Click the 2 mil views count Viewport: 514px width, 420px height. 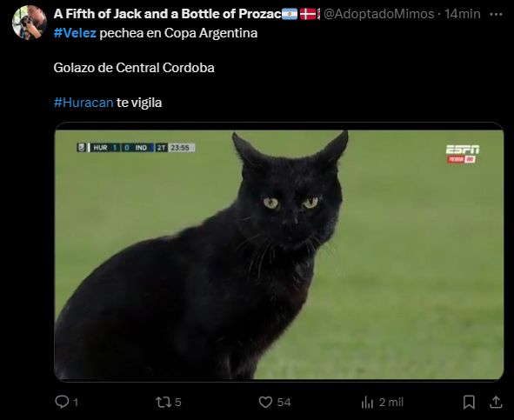pyautogui.click(x=391, y=403)
